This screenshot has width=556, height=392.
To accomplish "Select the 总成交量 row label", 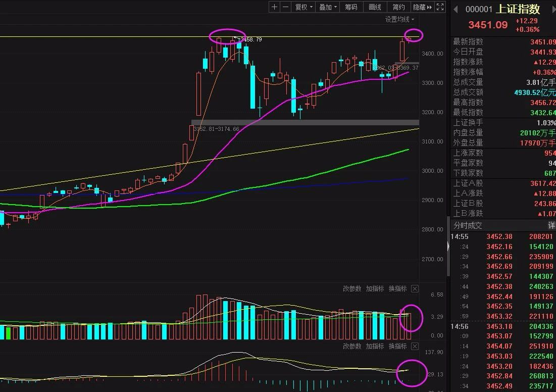I will pos(468,82).
